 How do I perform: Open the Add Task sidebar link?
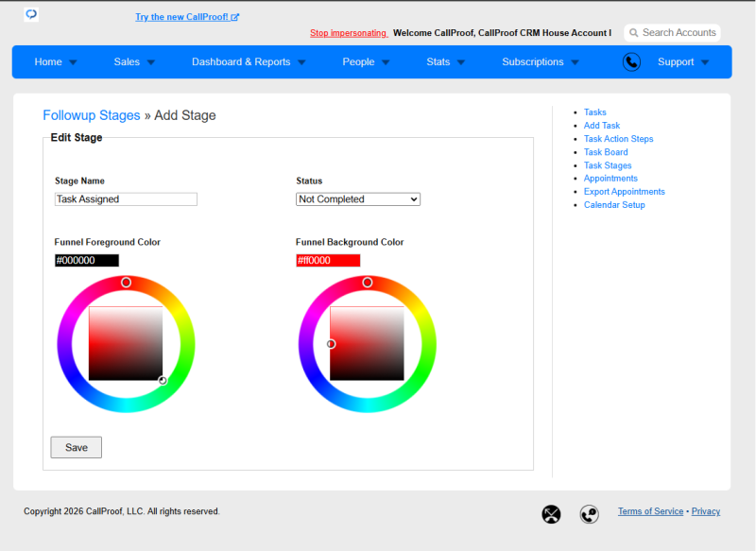pyautogui.click(x=602, y=126)
